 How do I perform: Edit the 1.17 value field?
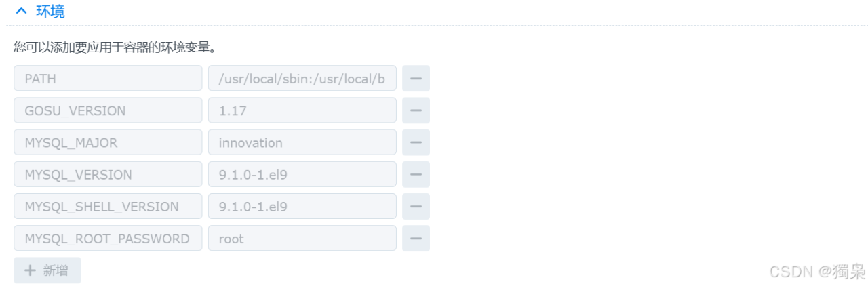click(302, 110)
